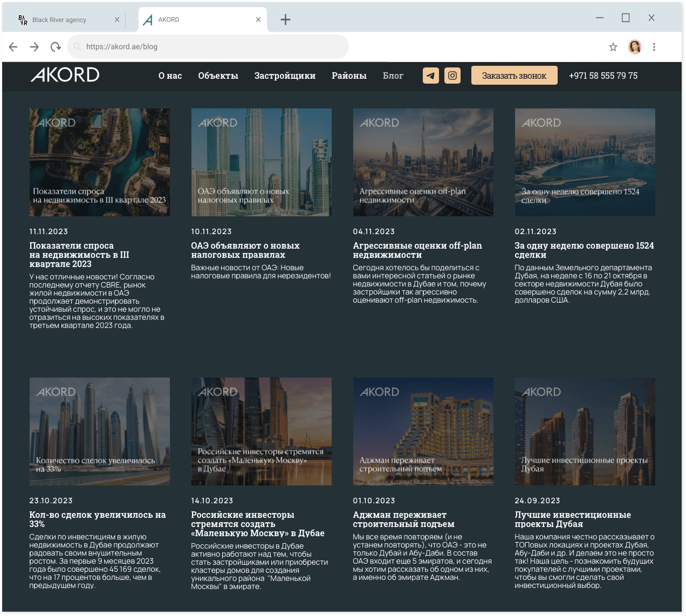Open the 'Блог' menu item
Image resolution: width=686 pixels, height=616 pixels.
[393, 76]
